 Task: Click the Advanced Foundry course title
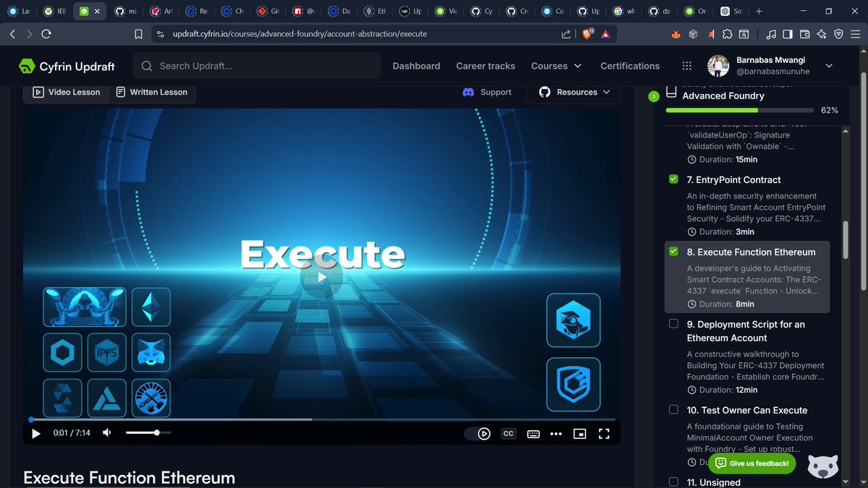[723, 95]
